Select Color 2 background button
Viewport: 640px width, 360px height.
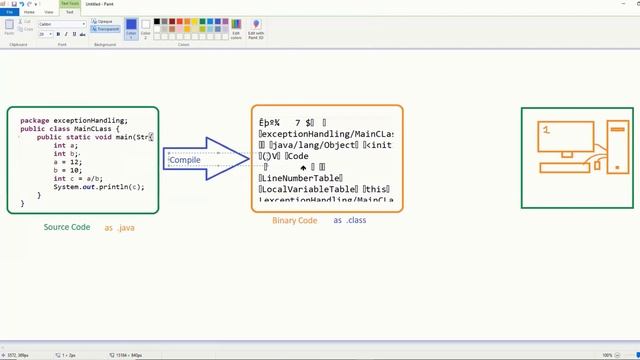(146, 29)
